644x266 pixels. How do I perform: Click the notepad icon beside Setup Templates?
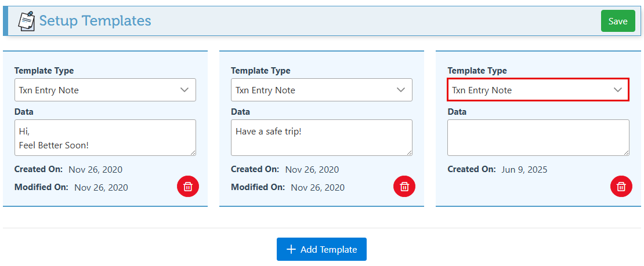tap(26, 21)
